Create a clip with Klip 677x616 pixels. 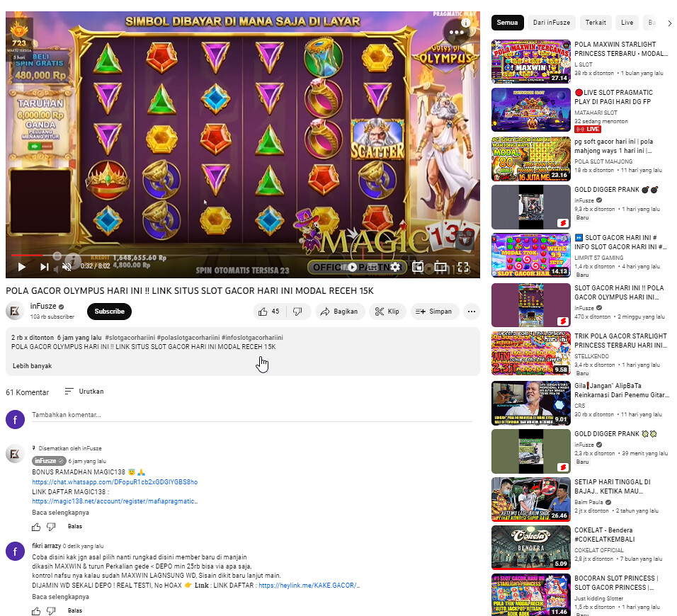[x=387, y=312]
